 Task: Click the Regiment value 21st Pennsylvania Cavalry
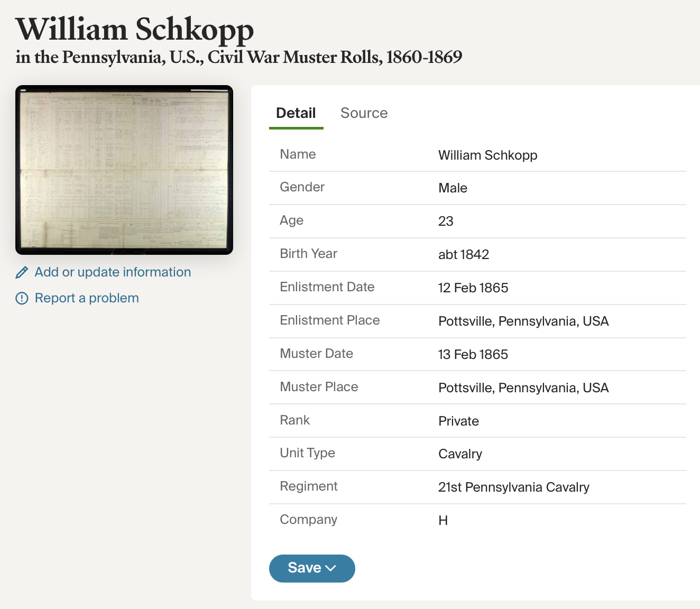pyautogui.click(x=514, y=487)
